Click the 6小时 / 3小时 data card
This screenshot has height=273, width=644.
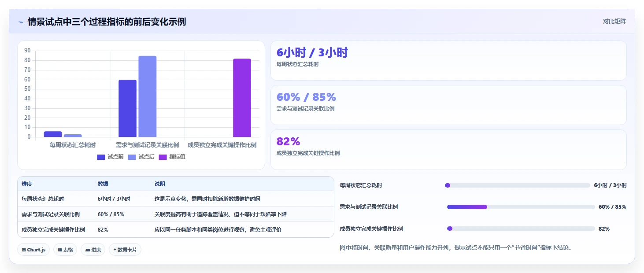click(448, 61)
